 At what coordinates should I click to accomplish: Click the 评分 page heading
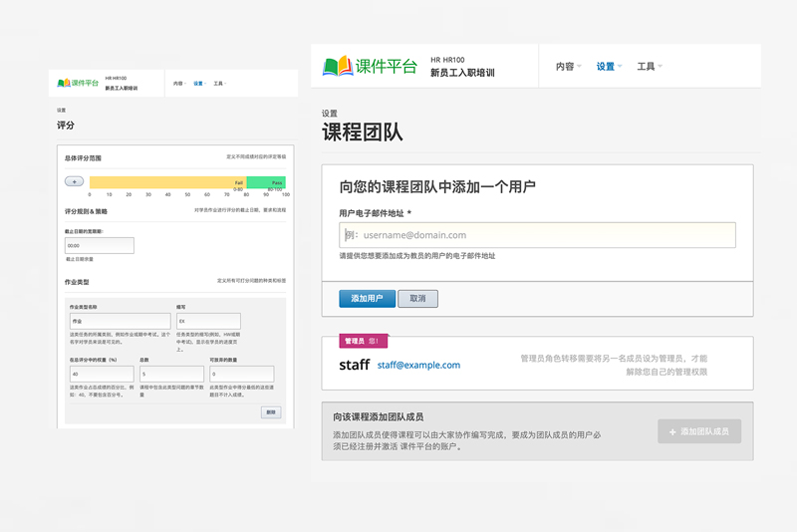[x=66, y=126]
